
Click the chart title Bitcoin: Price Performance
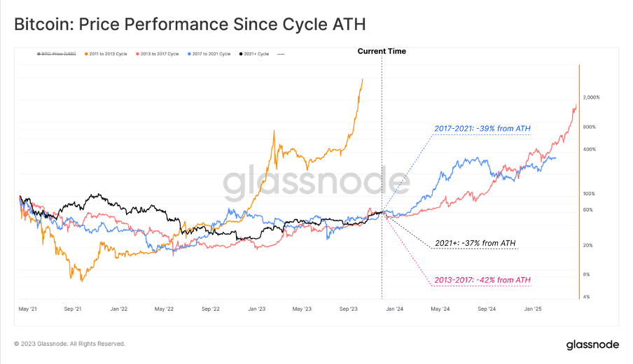[x=190, y=24]
